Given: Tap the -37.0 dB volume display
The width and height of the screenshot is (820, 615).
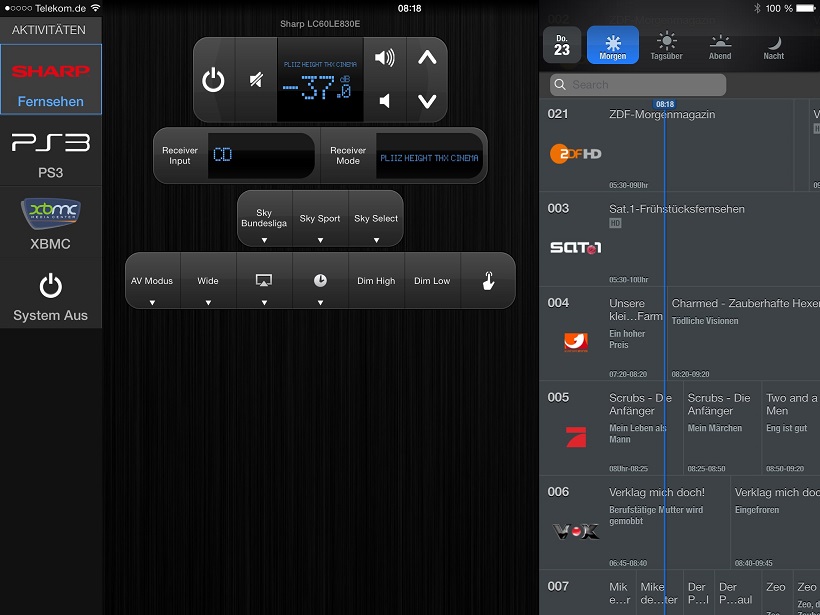Looking at the screenshot, I should tap(320, 80).
